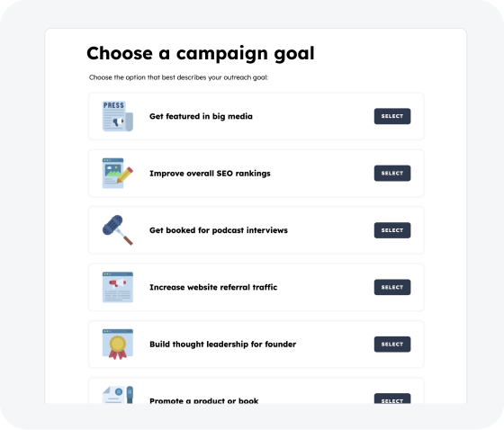This screenshot has width=504, height=430.
Task: Click 'Build thought leadership for founder' label
Action: (x=223, y=345)
